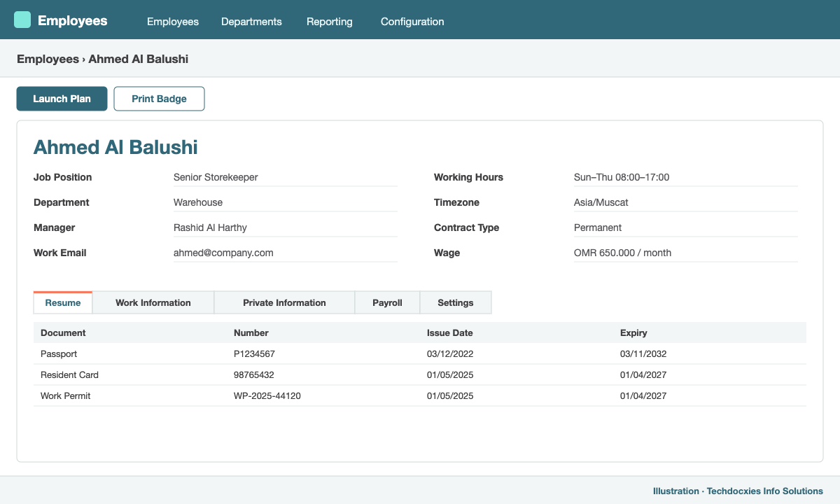The height and width of the screenshot is (504, 840).
Task: Click the Issue Date column header
Action: (449, 332)
